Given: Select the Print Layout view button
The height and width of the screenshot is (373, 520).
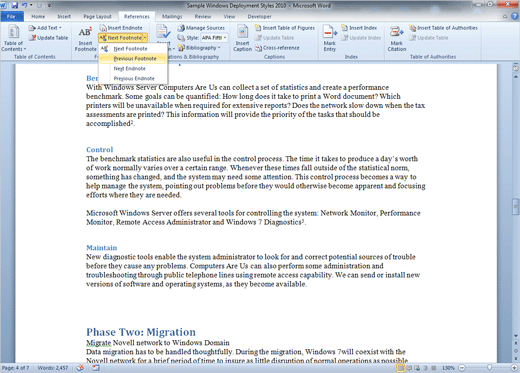Looking at the screenshot, I should [x=400, y=368].
